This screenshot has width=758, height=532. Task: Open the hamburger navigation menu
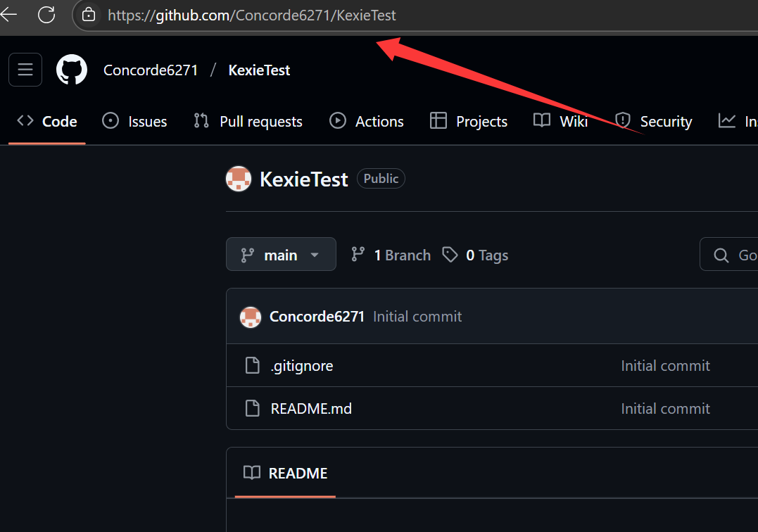(25, 70)
